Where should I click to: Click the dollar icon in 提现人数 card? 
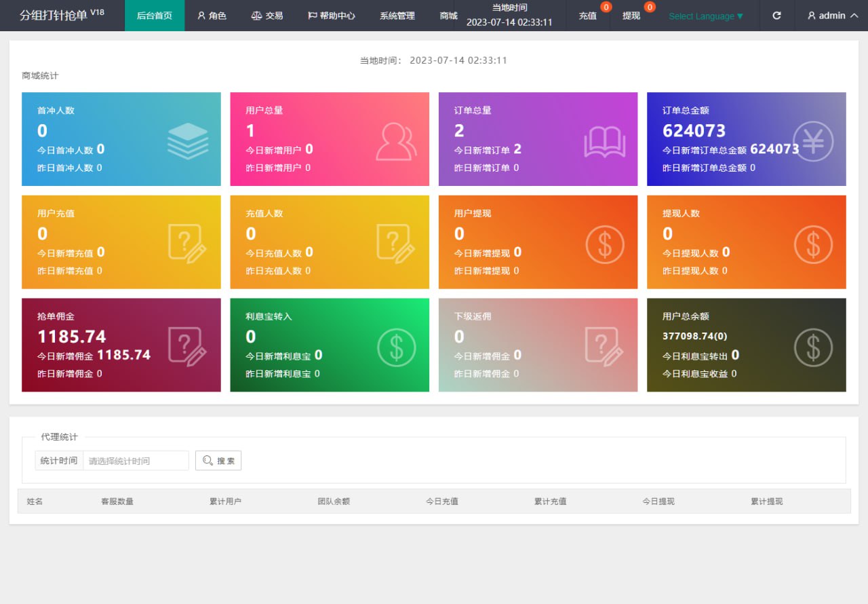813,244
